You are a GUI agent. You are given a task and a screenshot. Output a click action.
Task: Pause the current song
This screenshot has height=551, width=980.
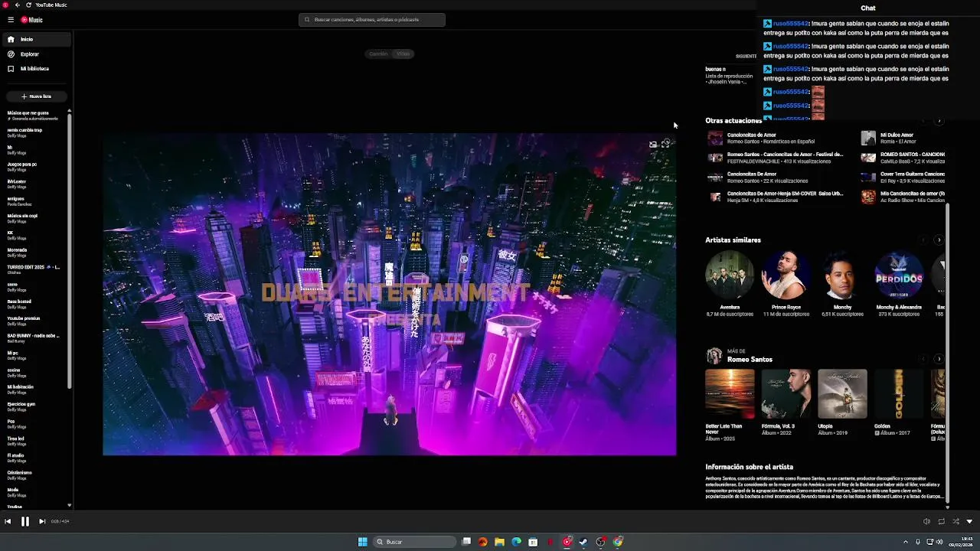pos(24,521)
